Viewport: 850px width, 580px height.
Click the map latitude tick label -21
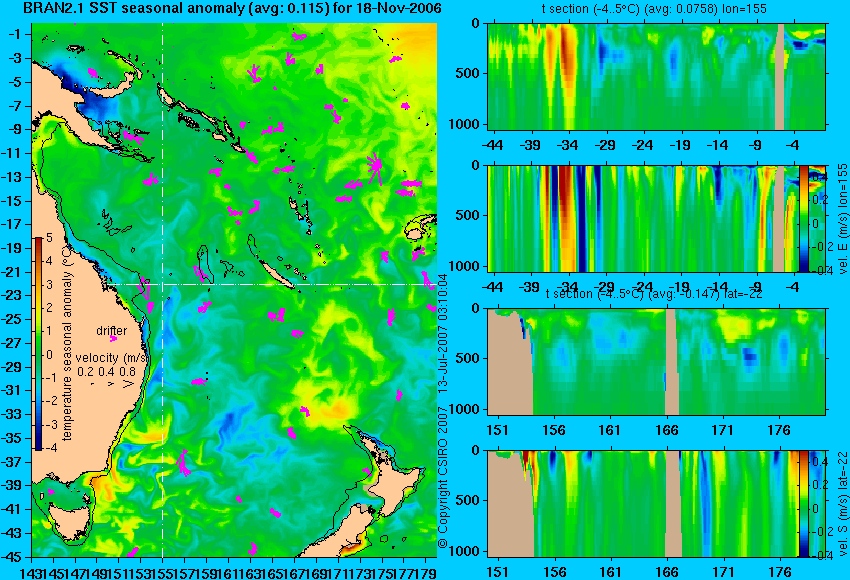tap(11, 272)
